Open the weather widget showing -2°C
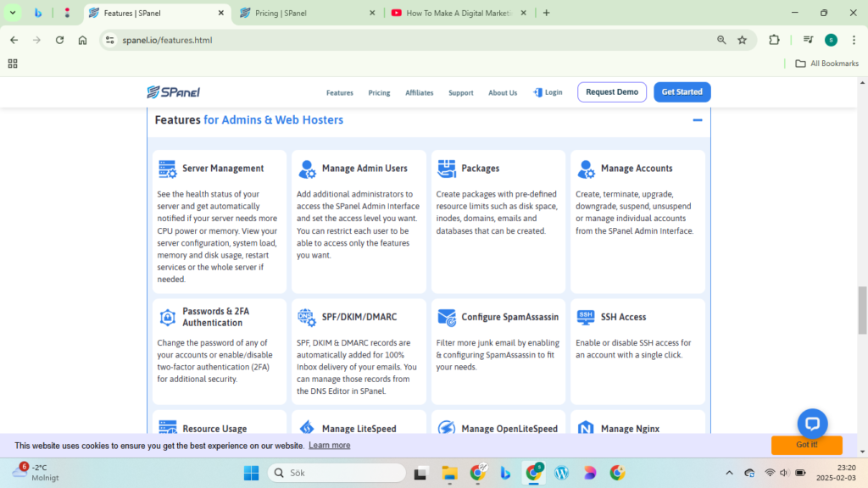868x488 pixels. (36, 473)
